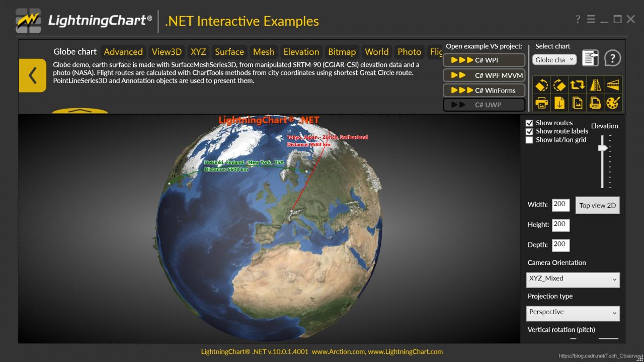
Task: Click the Width input field
Action: point(560,205)
